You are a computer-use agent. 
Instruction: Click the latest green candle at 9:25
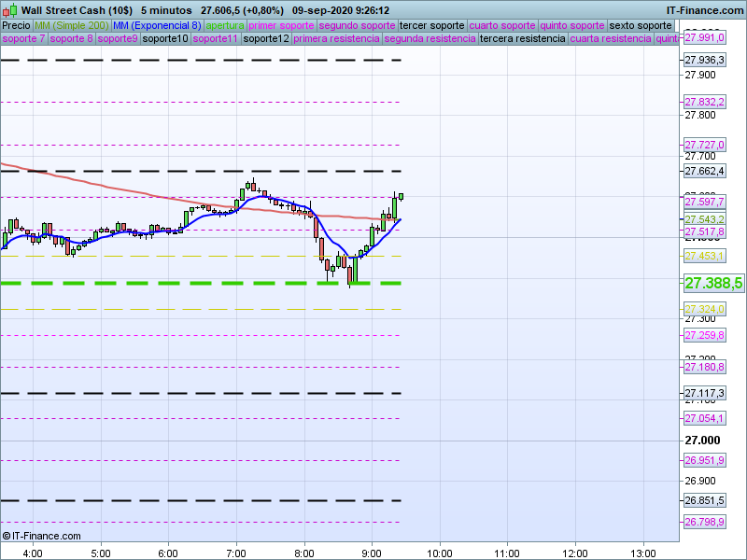click(402, 197)
